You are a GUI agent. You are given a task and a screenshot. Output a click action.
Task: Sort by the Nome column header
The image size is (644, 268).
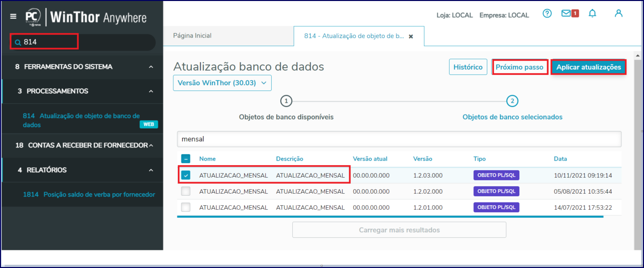pos(207,159)
